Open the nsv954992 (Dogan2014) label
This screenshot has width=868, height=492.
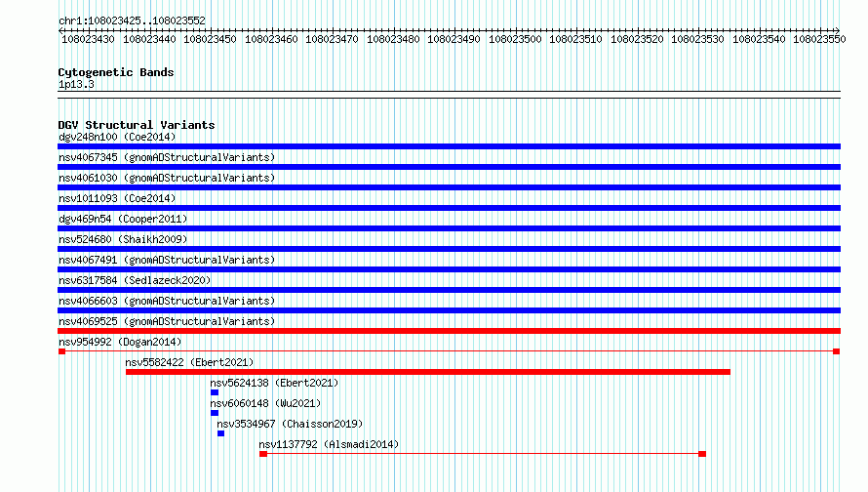[120, 342]
